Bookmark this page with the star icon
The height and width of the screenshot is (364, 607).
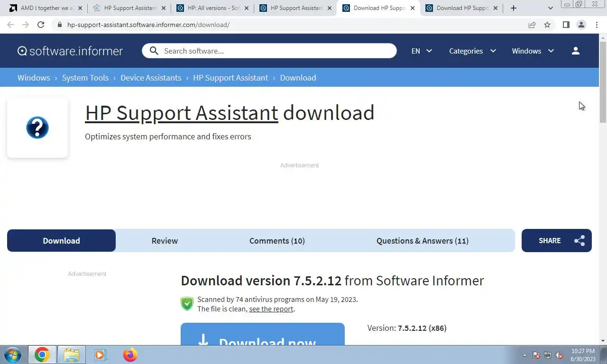click(547, 25)
